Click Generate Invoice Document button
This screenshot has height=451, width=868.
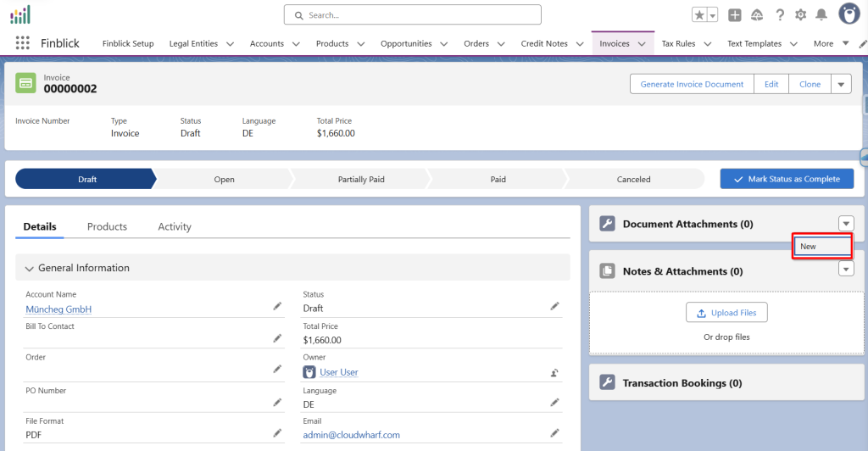(x=692, y=84)
